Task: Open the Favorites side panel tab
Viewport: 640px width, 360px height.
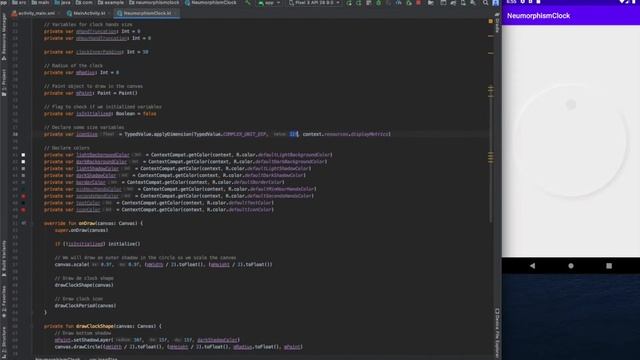Action: (4, 301)
